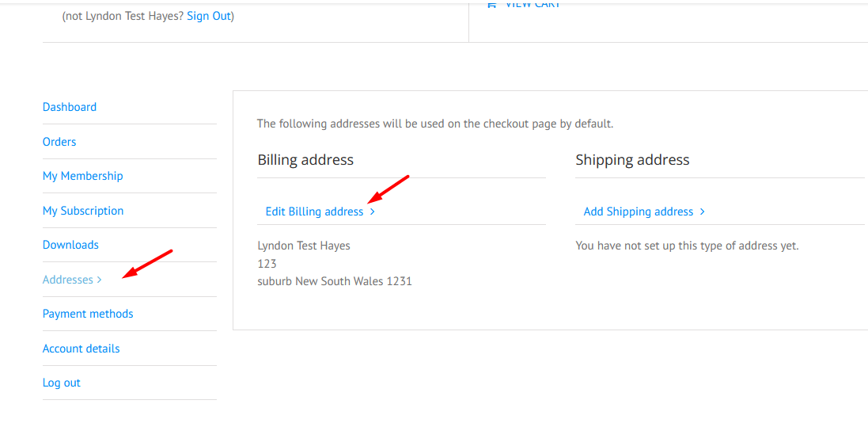The image size is (868, 423).
Task: Click the Billing address heading
Action: tap(305, 160)
